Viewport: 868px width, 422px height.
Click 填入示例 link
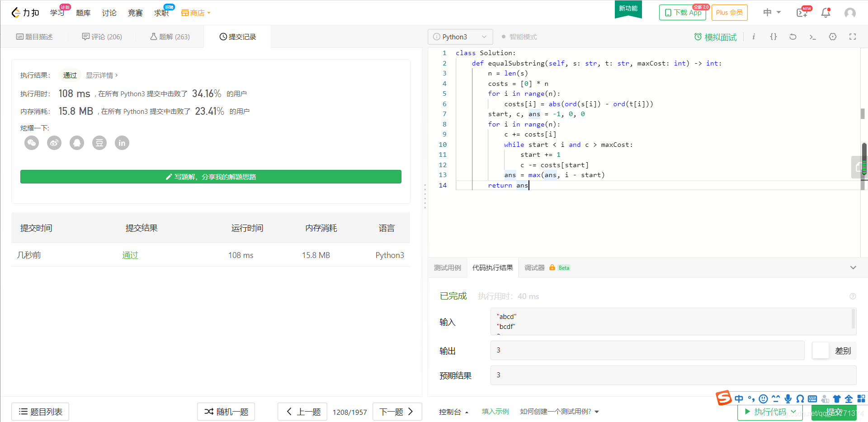click(x=495, y=412)
